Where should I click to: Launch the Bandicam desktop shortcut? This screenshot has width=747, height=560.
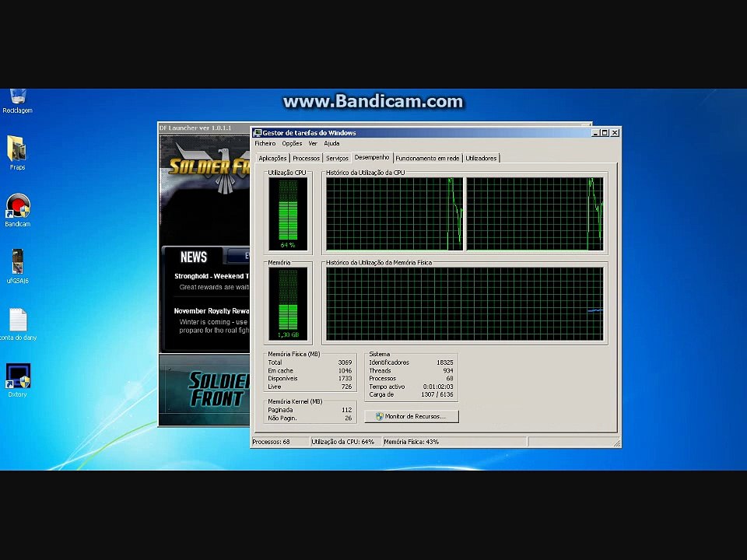[18, 210]
